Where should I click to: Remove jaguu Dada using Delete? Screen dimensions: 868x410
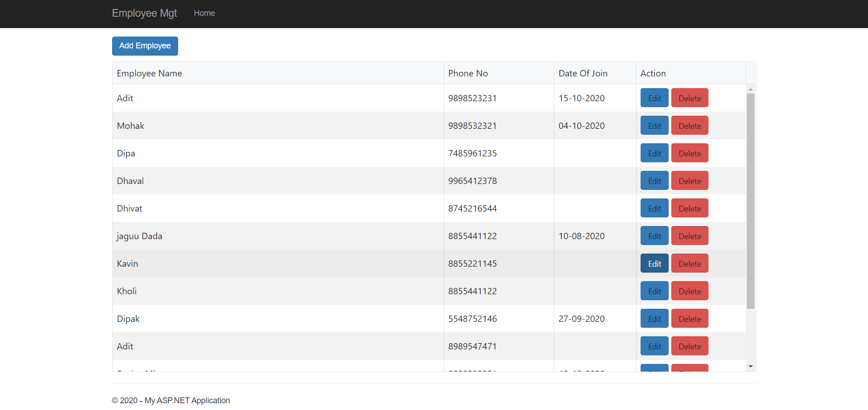pos(689,236)
